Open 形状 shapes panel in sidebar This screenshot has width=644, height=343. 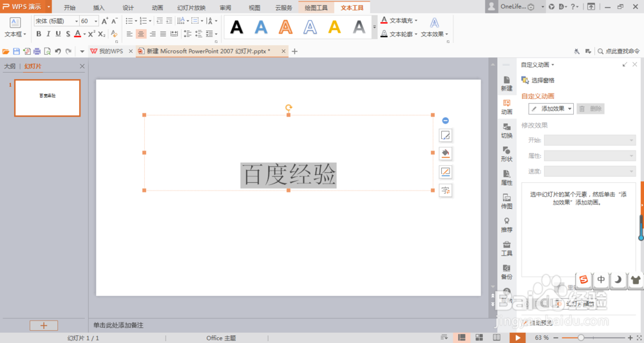pyautogui.click(x=506, y=154)
